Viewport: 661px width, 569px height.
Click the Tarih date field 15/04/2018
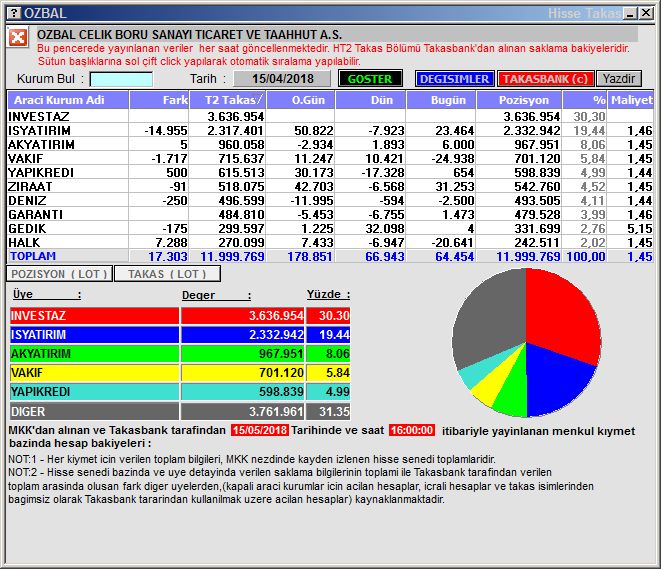(x=282, y=79)
